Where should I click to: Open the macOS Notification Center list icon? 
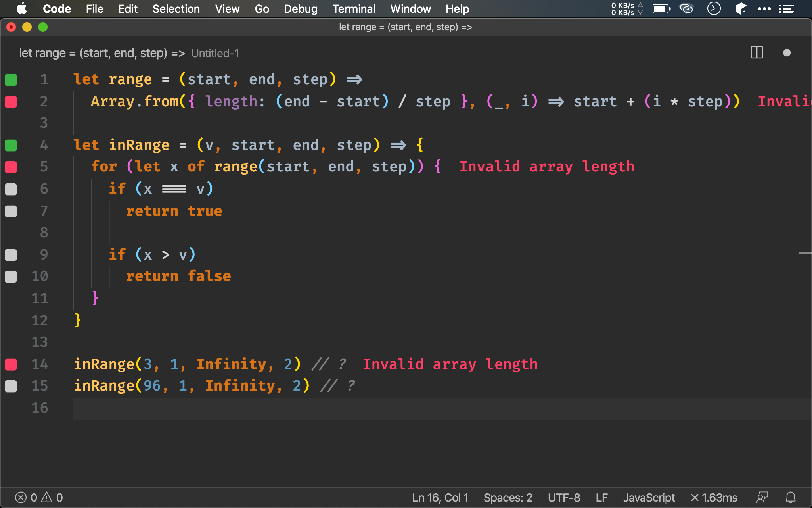(786, 9)
